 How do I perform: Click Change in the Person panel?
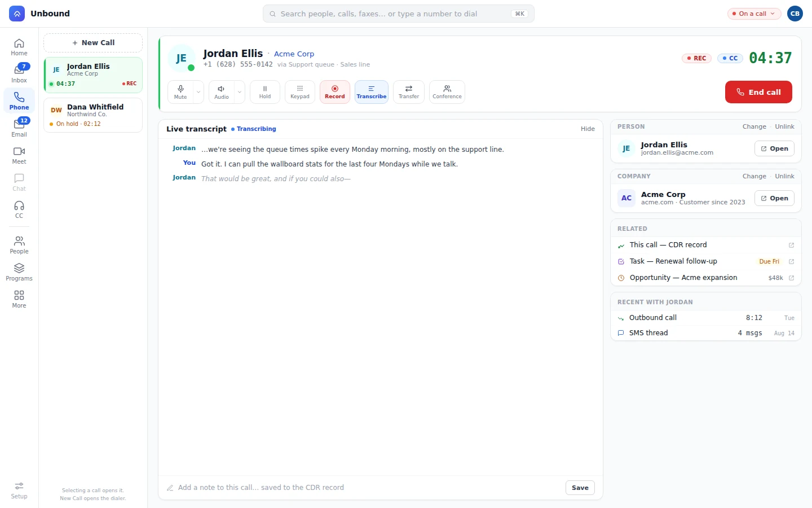coord(754,126)
